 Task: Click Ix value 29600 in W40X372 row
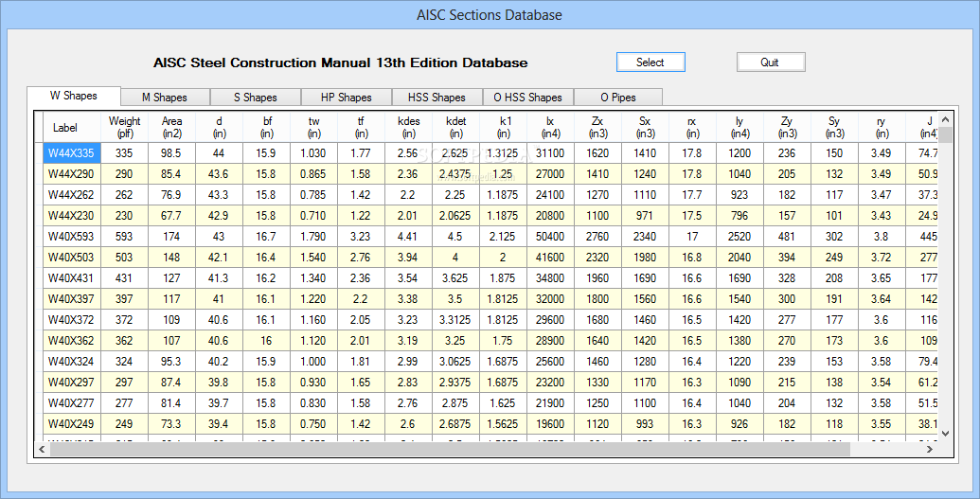click(x=551, y=319)
